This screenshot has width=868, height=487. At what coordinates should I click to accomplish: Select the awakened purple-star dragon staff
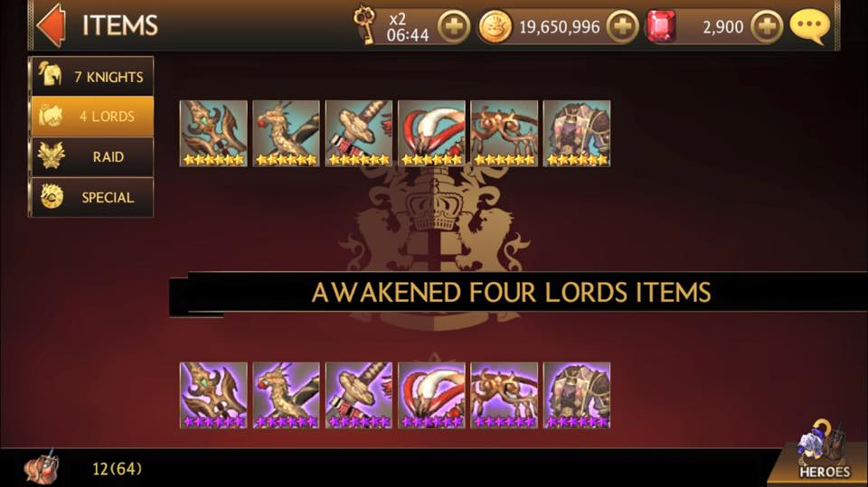[287, 395]
